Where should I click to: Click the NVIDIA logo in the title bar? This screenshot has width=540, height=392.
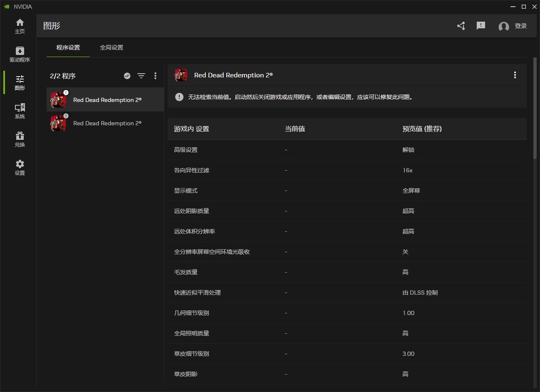point(7,7)
